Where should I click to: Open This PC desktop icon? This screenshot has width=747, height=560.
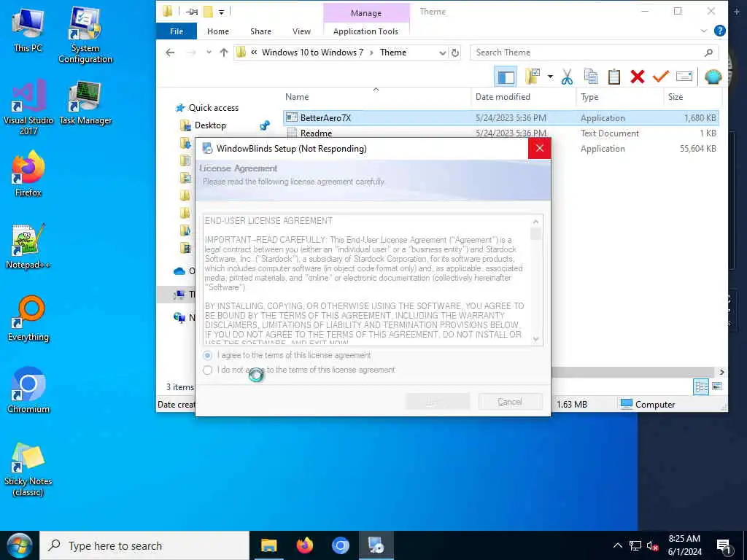pos(28,30)
